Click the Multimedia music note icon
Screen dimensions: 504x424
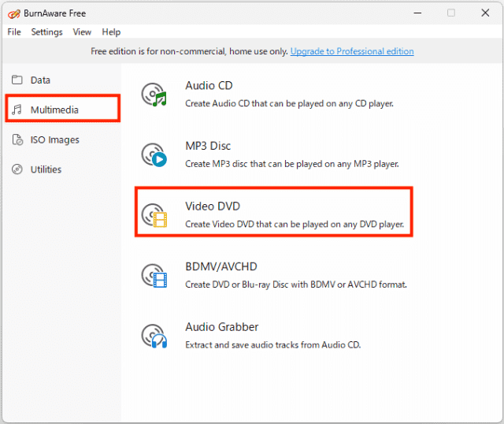[x=17, y=110]
